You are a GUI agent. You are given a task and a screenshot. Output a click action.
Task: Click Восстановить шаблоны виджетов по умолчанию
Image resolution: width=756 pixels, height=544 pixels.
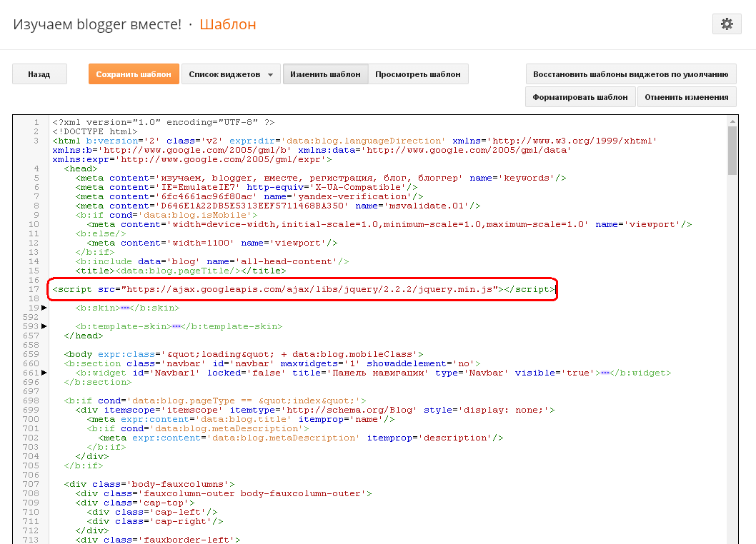coord(631,74)
